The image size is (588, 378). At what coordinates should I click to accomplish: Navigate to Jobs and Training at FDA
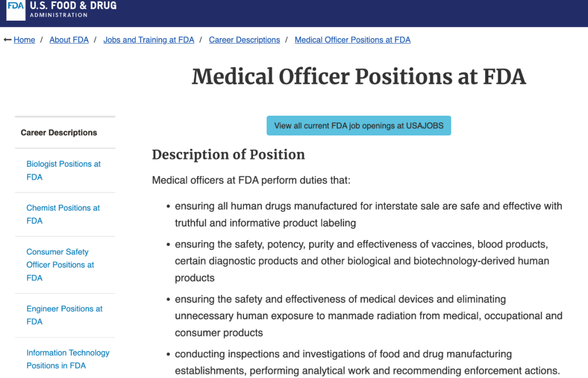pos(149,40)
